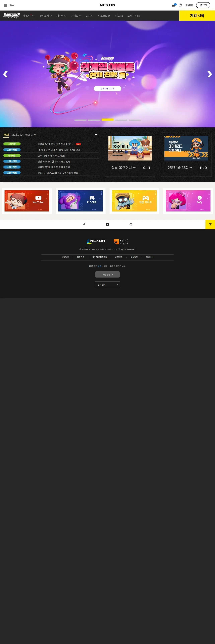
Task: Open the 디스코드 external nav link
Action: (x=104, y=16)
